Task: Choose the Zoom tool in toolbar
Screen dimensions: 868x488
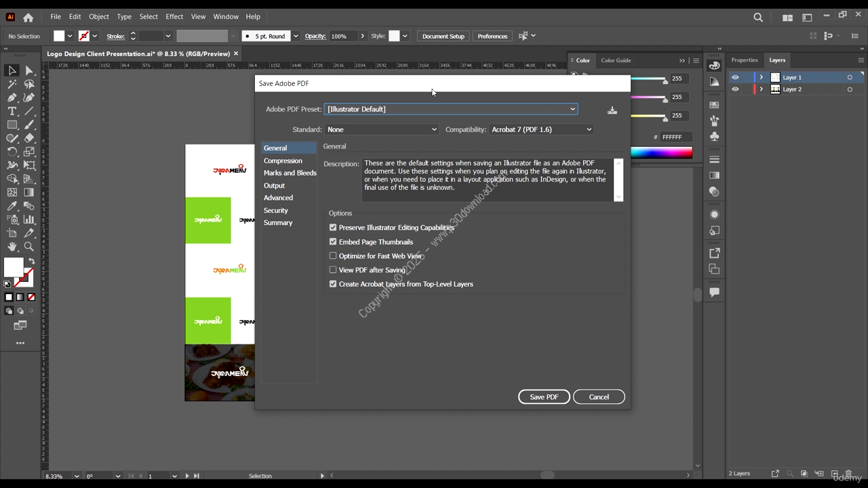Action: 29,247
